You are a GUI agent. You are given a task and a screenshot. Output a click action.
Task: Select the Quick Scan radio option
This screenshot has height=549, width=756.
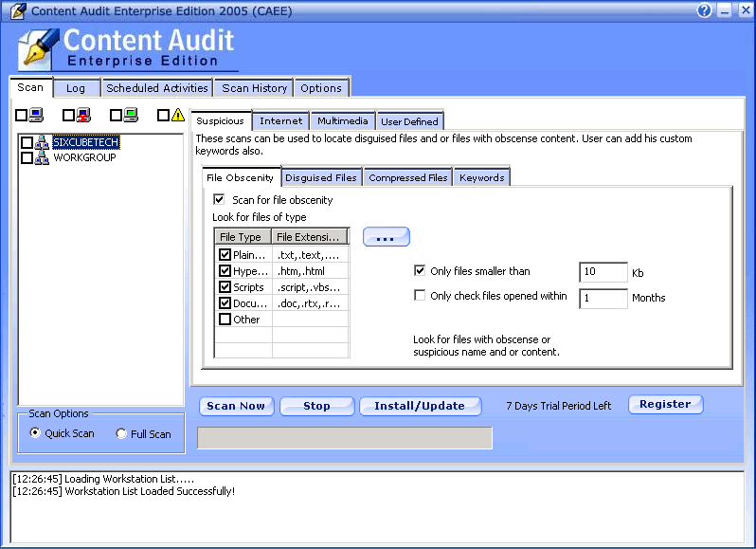(35, 432)
